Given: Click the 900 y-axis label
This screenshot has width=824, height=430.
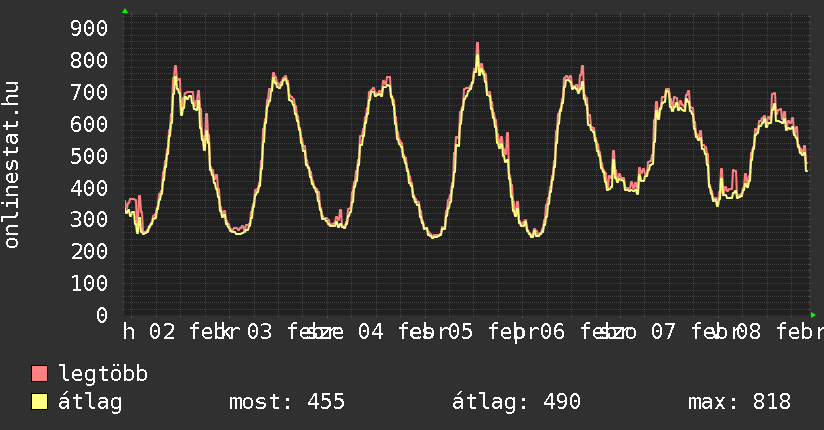Looking at the screenshot, I should click(89, 28).
